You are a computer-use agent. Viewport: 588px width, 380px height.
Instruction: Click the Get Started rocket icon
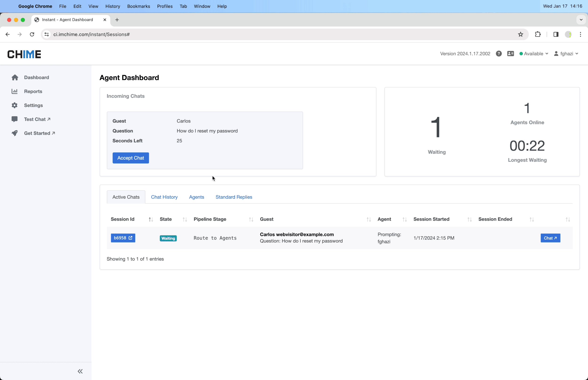[x=15, y=133]
